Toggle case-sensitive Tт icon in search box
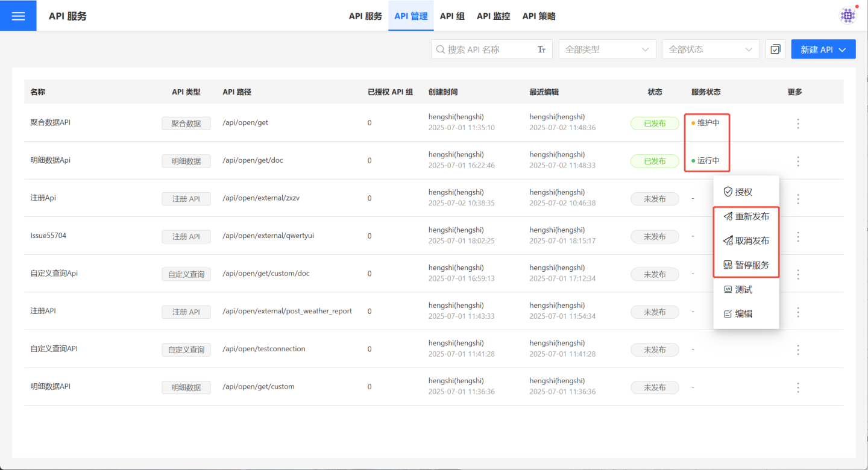Screen dimensions: 868x470 point(541,49)
